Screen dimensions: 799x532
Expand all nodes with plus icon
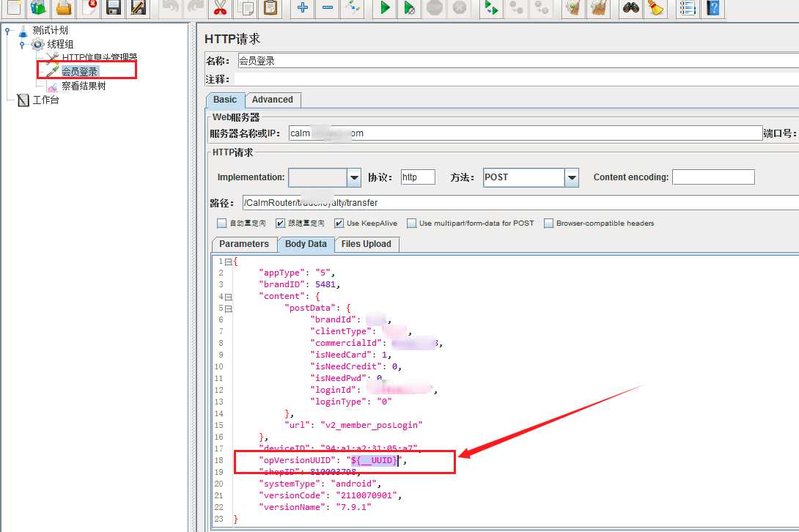point(303,7)
